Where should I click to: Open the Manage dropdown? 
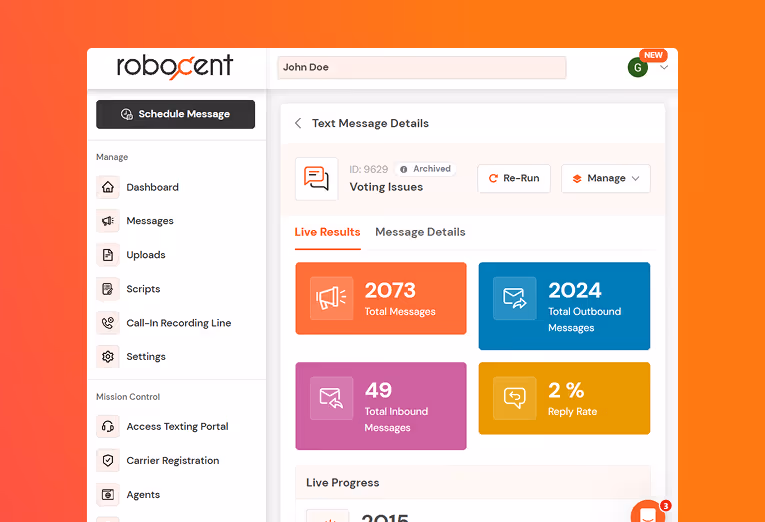605,179
